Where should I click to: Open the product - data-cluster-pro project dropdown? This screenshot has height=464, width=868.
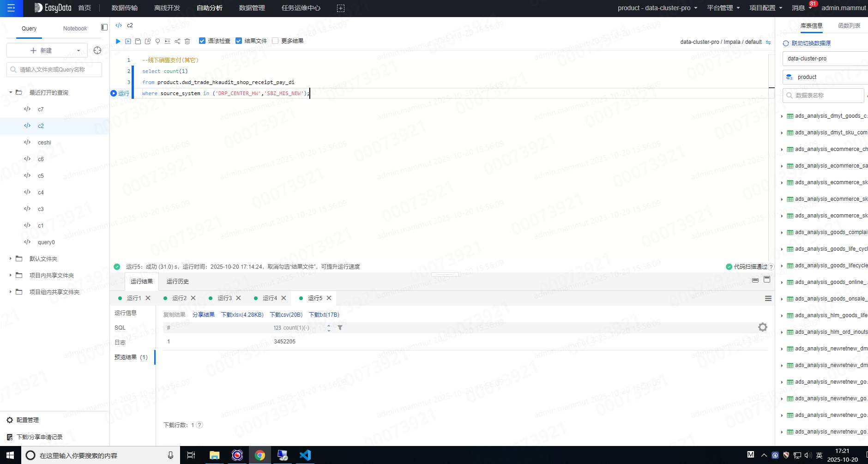(x=657, y=8)
